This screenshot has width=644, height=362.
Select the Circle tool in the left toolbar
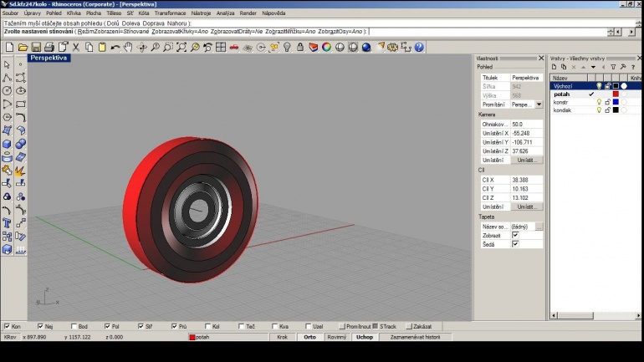7,90
